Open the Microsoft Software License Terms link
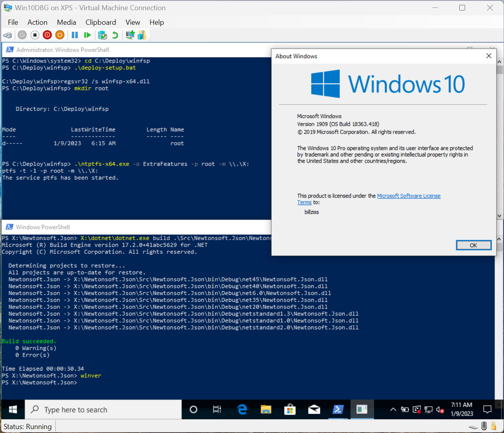 coord(409,196)
